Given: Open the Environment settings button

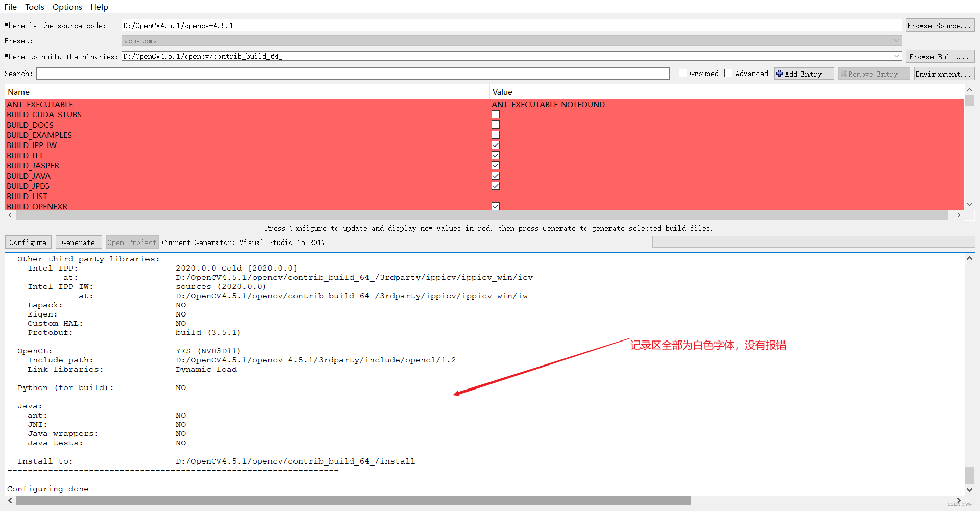Looking at the screenshot, I should pos(944,74).
